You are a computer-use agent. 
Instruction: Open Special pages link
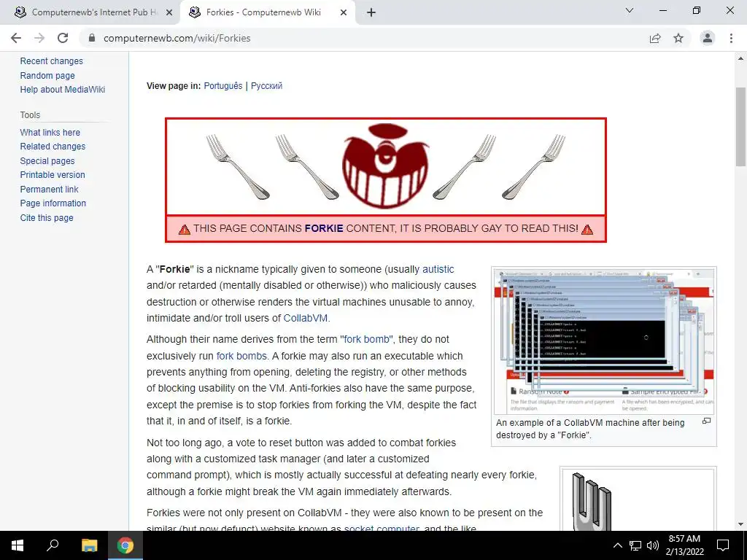point(47,161)
